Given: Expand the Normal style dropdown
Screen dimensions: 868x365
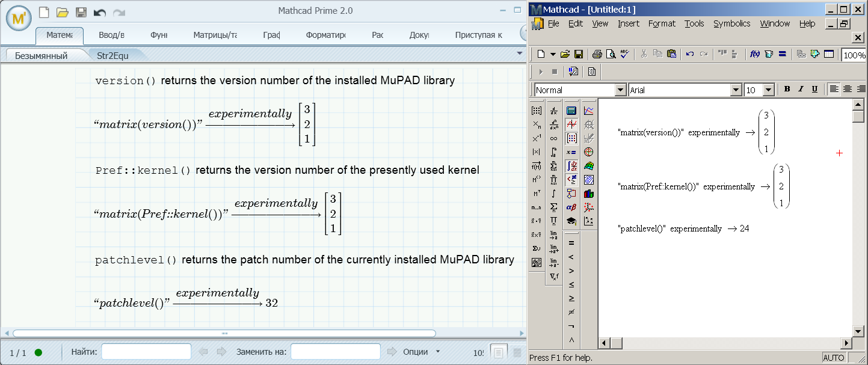Looking at the screenshot, I should click(620, 90).
